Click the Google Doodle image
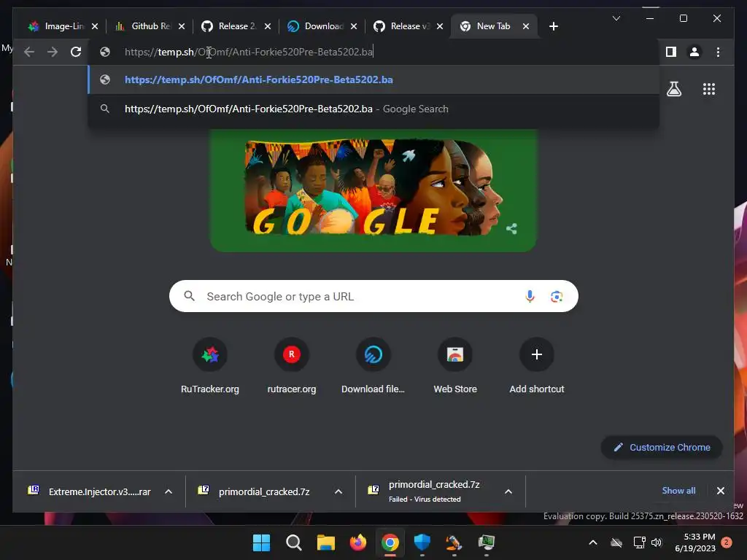747x560 pixels. tap(373, 189)
